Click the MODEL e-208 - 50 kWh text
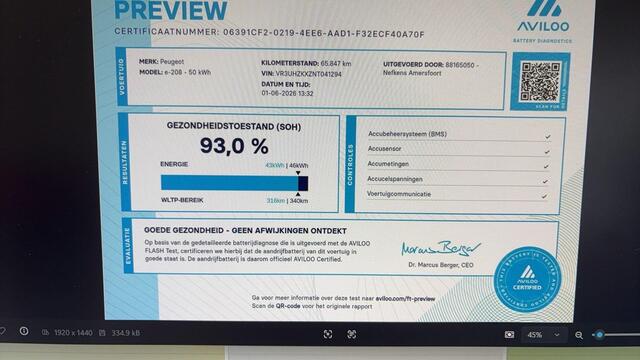 pos(175,72)
